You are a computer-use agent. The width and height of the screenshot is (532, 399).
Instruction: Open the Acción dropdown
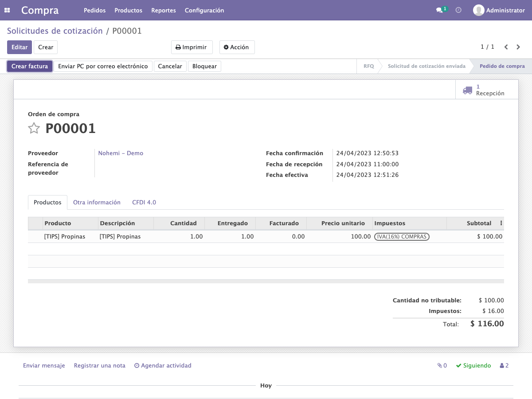[x=237, y=47]
